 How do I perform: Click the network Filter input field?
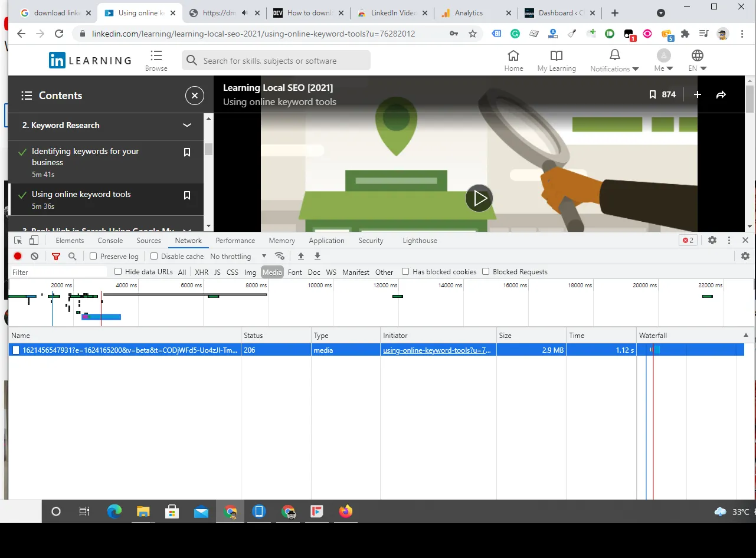(58, 272)
